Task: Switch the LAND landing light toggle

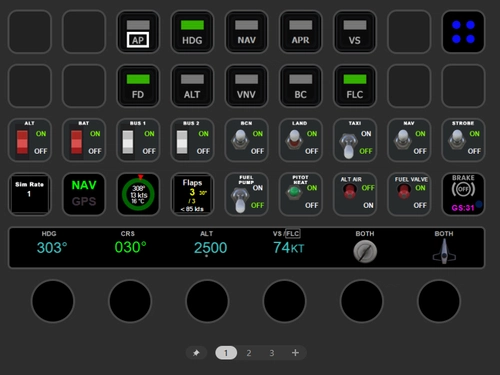Action: [x=301, y=140]
